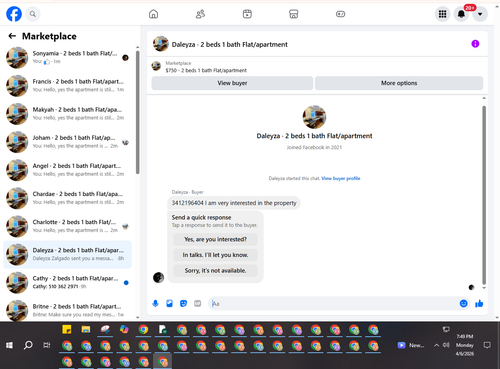
Task: Open Task View on taskbar
Action: [x=47, y=345]
